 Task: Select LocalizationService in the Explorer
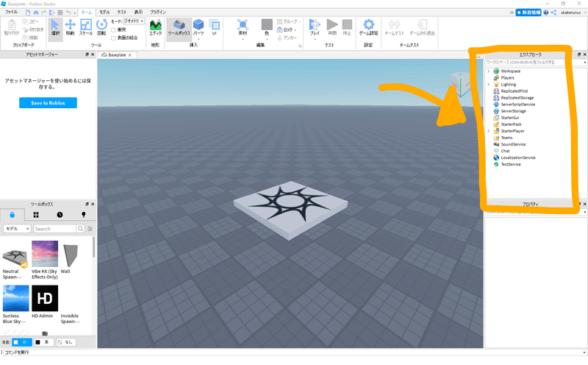coord(518,157)
